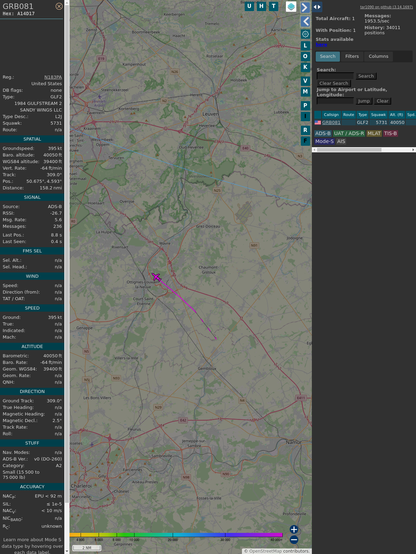The image size is (416, 554).
Task: Toggle the R map button
Action: (x=305, y=130)
